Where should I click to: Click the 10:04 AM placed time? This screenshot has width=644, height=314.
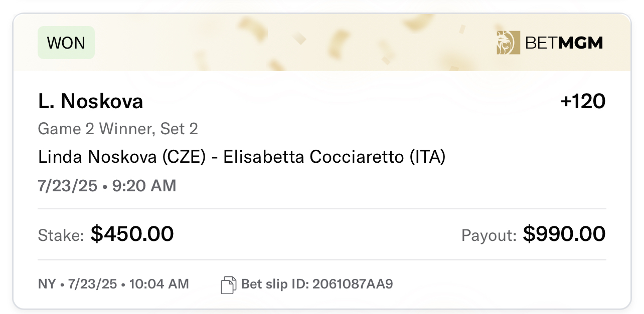(x=159, y=284)
